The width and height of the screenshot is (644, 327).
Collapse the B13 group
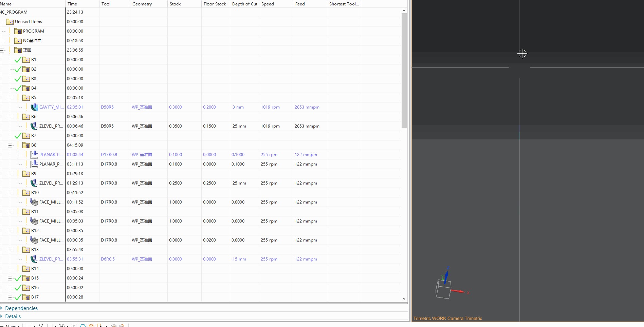click(10, 250)
